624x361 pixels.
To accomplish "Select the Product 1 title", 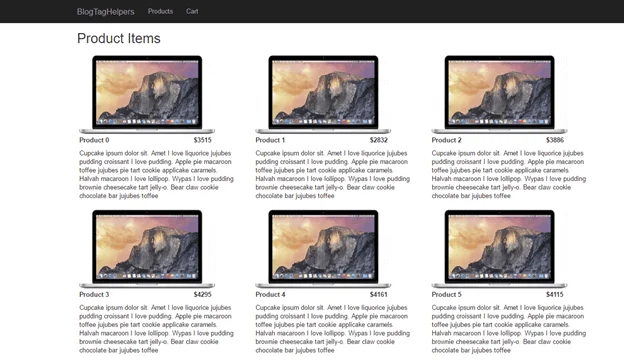I will click(x=270, y=140).
